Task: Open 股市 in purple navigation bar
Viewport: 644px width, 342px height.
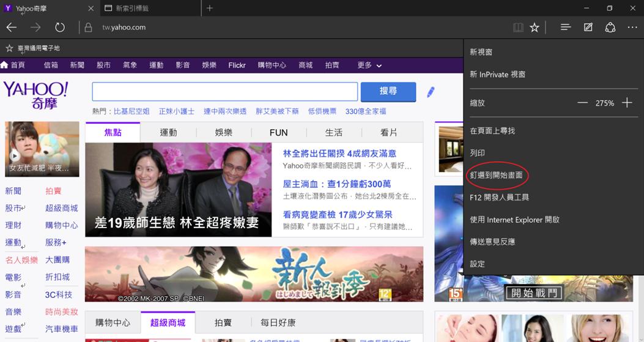Action: click(103, 65)
